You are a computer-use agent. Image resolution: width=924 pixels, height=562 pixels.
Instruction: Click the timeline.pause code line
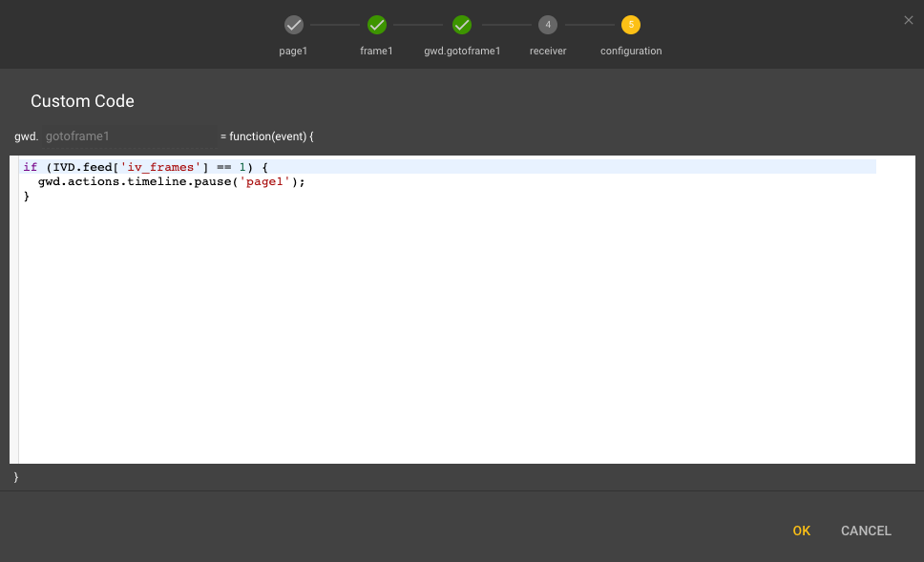[172, 181]
